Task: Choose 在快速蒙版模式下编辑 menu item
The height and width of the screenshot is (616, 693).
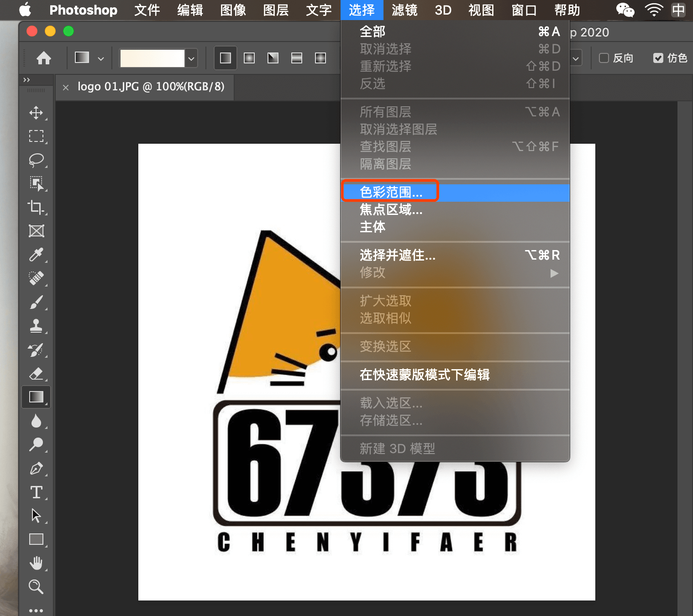Action: tap(455, 375)
